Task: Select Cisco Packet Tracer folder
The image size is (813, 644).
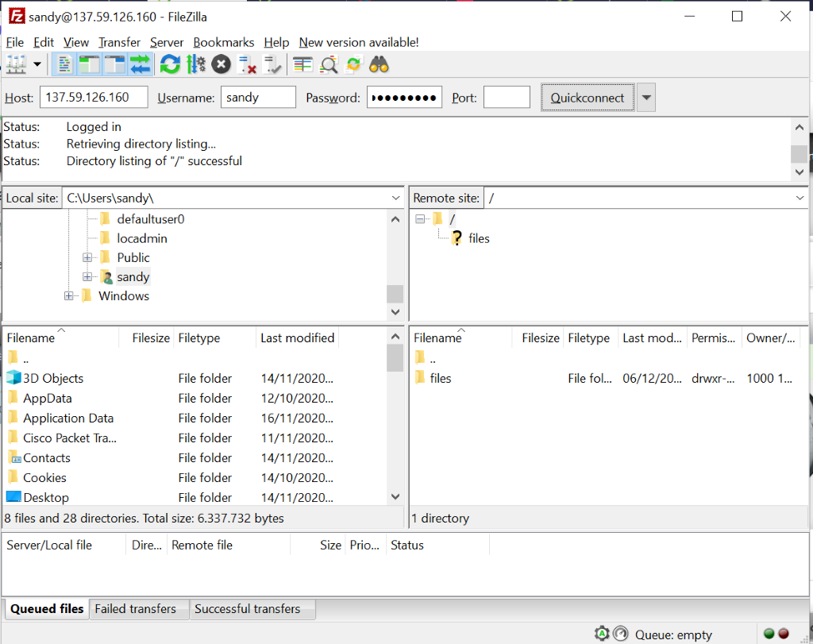Action: coord(70,438)
